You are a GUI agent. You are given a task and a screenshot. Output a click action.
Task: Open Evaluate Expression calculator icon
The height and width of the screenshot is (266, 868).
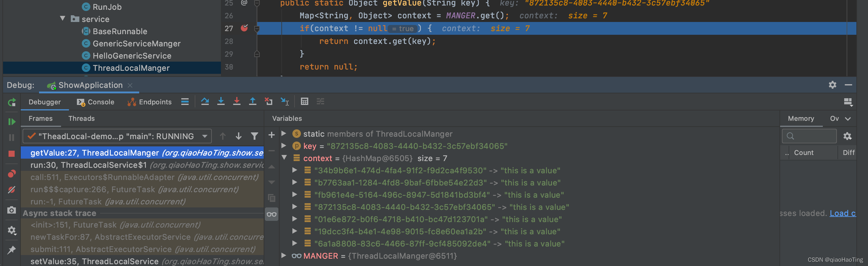[305, 101]
